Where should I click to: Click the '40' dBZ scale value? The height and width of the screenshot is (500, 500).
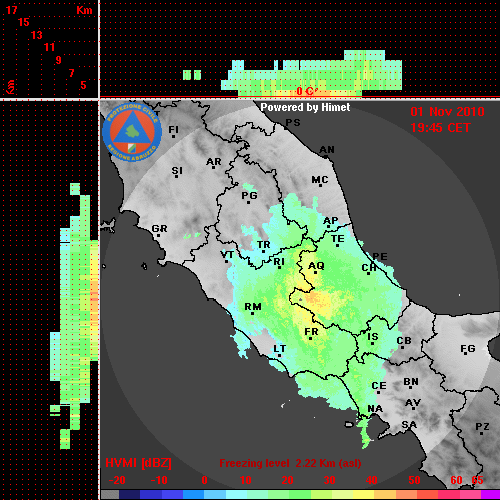click(372, 480)
